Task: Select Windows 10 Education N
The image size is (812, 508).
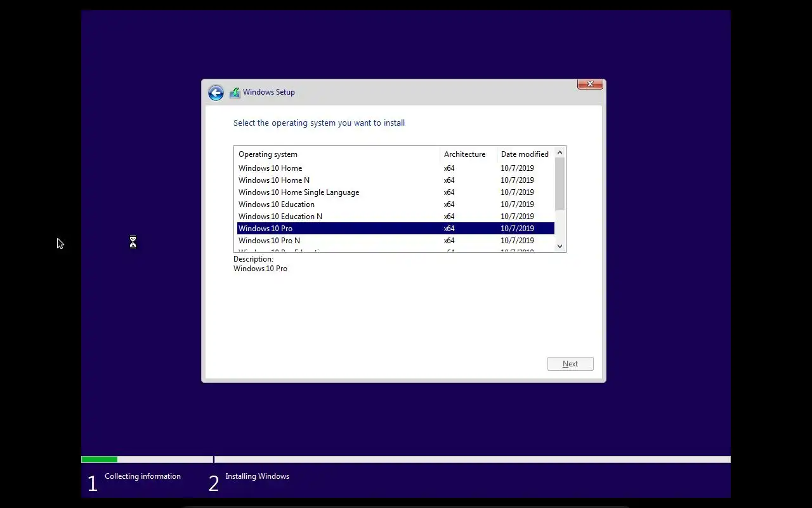Action: (395, 217)
